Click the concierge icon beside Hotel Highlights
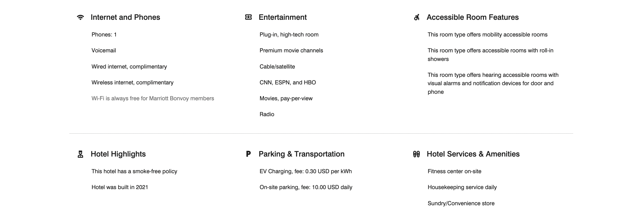This screenshot has width=644, height=224. click(x=80, y=154)
